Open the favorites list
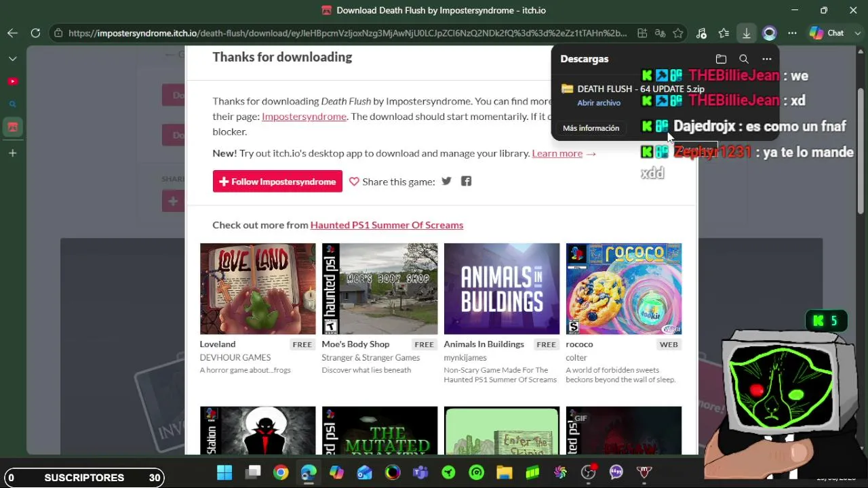The image size is (868, 488). (x=724, y=33)
